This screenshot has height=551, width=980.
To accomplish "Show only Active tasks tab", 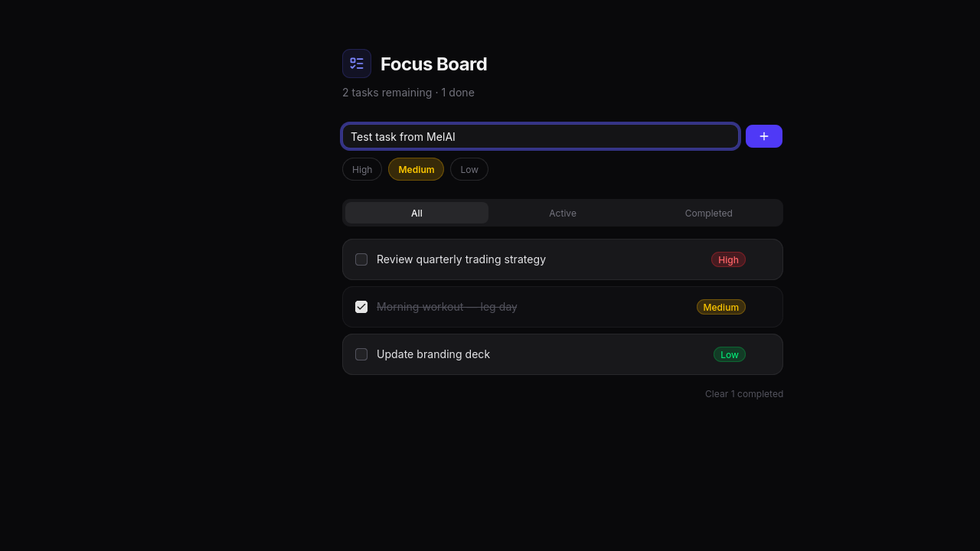I will point(563,213).
